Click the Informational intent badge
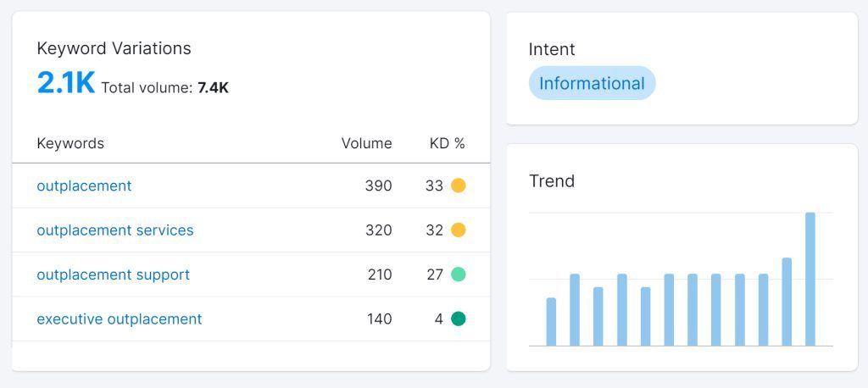Image resolution: width=868 pixels, height=388 pixels. click(592, 84)
